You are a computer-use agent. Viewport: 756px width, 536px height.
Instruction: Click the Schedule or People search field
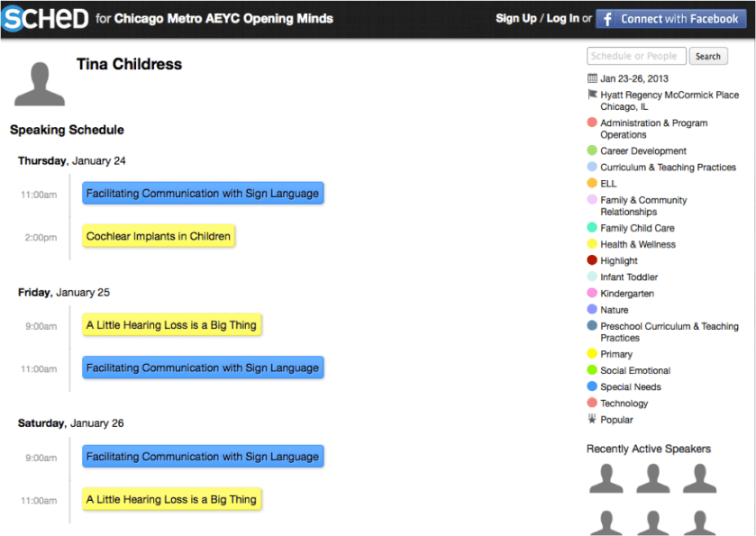pyautogui.click(x=635, y=56)
